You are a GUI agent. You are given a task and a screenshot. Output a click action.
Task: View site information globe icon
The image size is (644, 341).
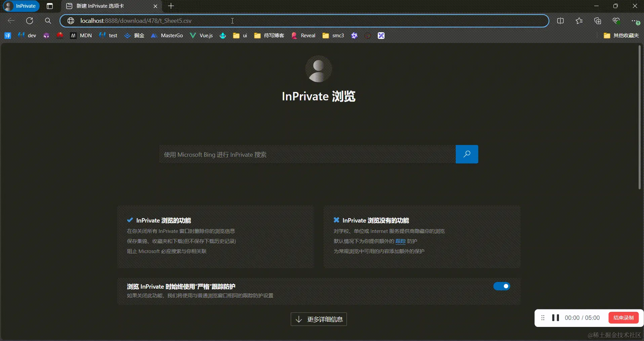pyautogui.click(x=71, y=21)
